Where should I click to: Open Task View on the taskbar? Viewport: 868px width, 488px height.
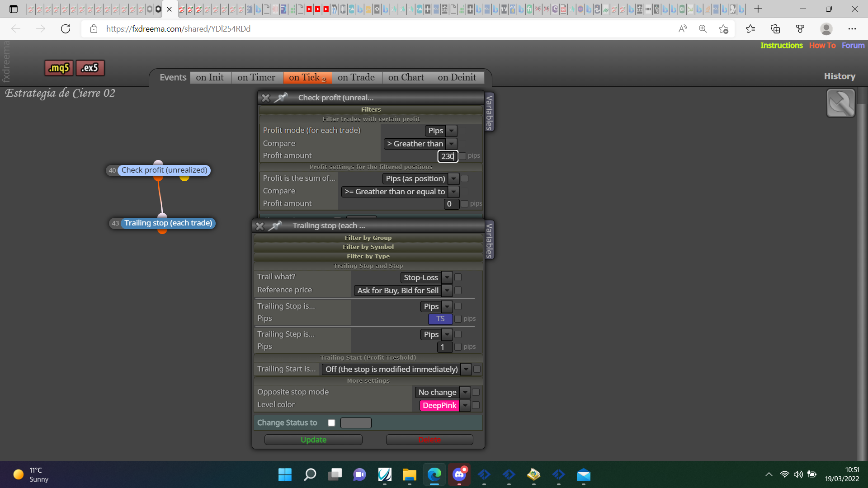point(335,475)
